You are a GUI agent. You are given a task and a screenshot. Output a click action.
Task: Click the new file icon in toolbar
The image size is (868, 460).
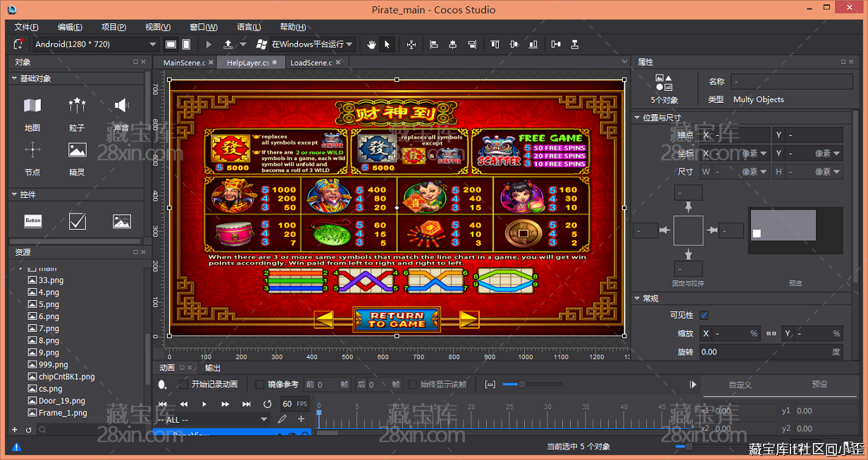tap(18, 44)
